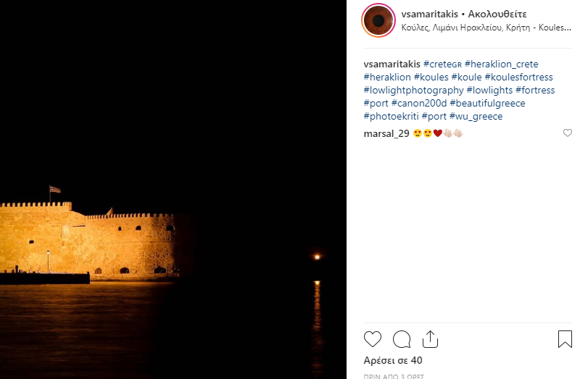Like marsal_29's comment
The height and width of the screenshot is (379, 588).
point(568,133)
